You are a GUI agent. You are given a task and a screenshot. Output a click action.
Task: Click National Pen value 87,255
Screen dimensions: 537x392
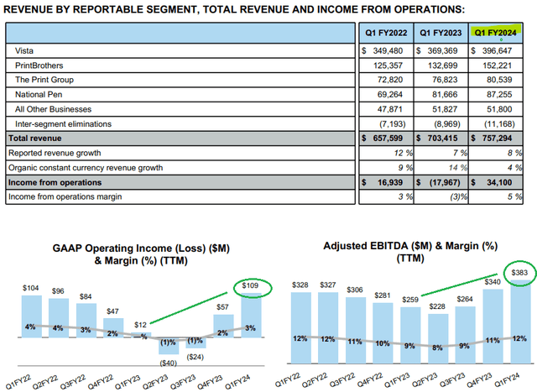499,95
